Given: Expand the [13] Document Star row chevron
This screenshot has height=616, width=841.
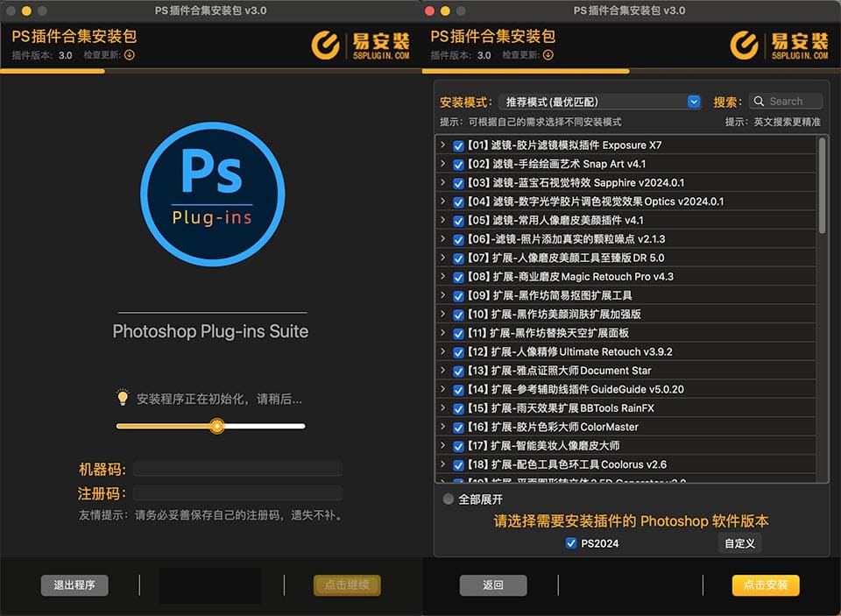Looking at the screenshot, I should 442,370.
